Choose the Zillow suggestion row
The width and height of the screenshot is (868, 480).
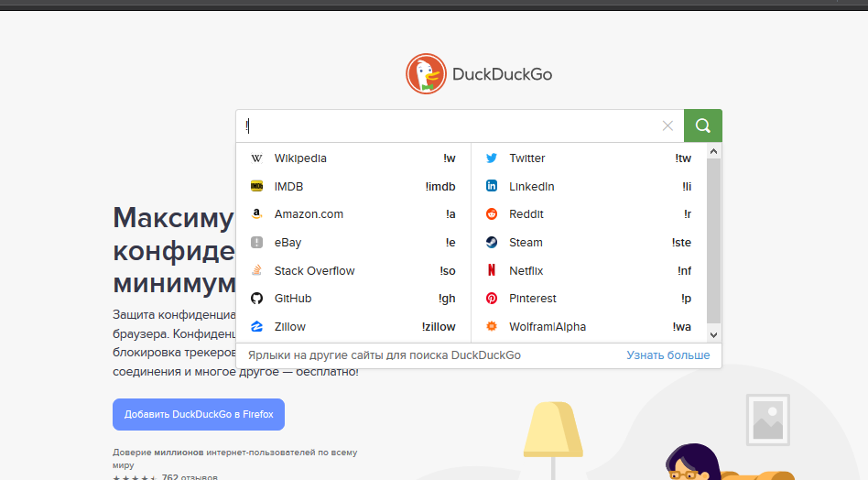(x=353, y=327)
